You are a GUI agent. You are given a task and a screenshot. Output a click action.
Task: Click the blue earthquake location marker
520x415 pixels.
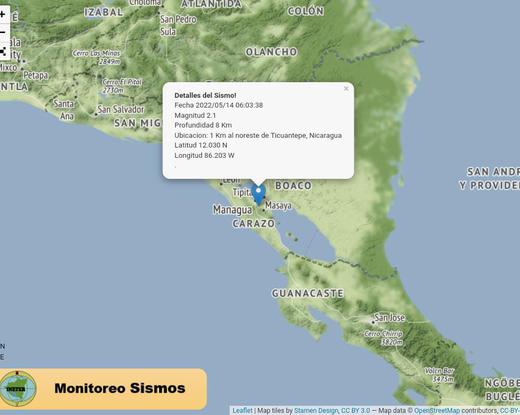(x=258, y=194)
